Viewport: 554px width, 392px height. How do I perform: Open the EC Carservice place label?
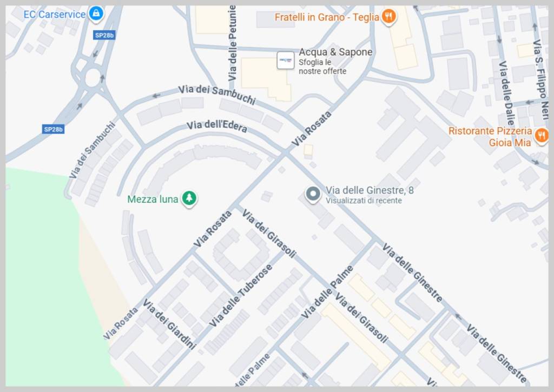tap(55, 15)
